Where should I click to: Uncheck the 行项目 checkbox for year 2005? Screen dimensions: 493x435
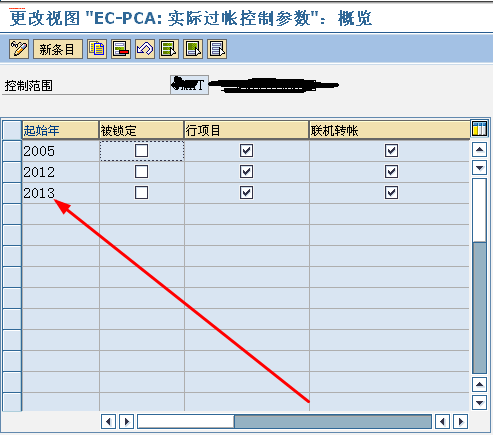pos(246,151)
